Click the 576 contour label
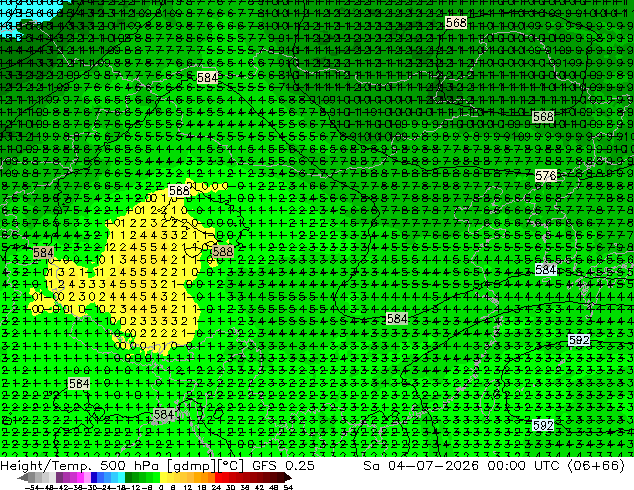This screenshot has height=490, width=634. (x=545, y=175)
